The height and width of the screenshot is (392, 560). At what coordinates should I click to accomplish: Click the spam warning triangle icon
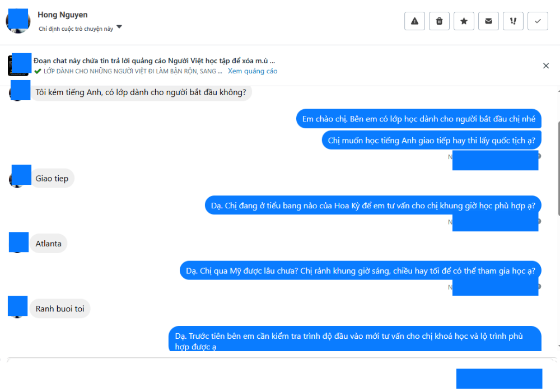(x=414, y=21)
